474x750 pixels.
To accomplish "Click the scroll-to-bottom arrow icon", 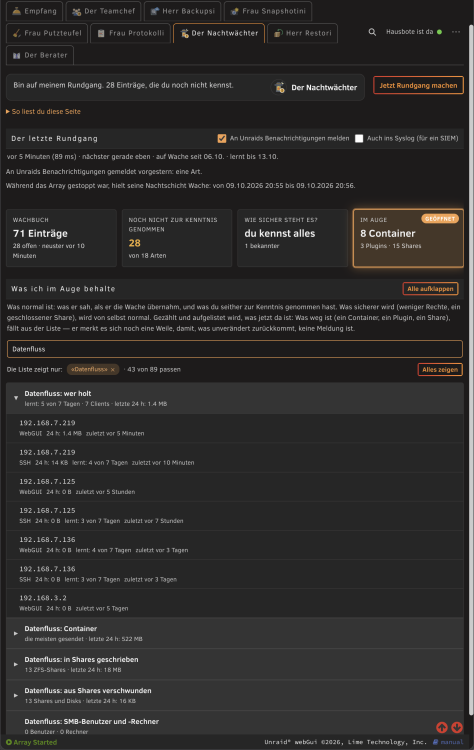I will click(457, 728).
